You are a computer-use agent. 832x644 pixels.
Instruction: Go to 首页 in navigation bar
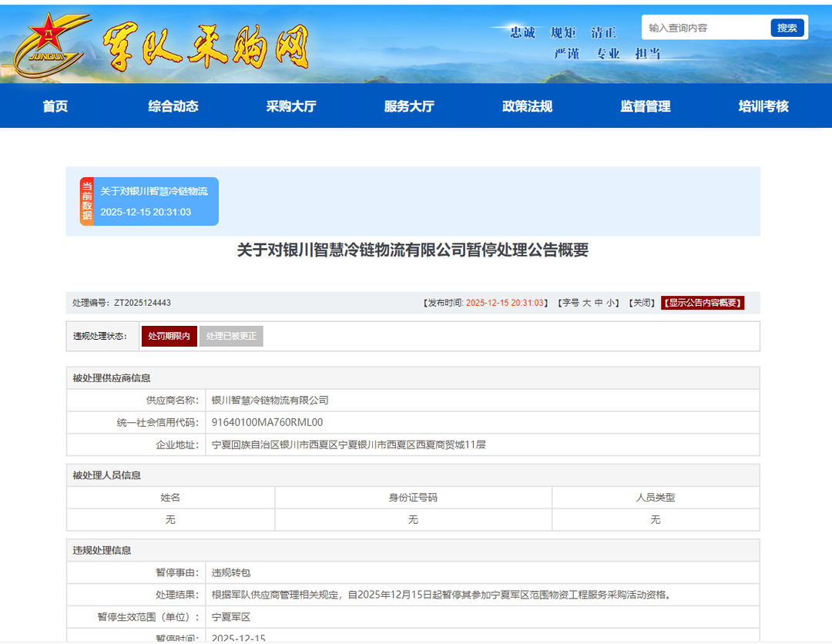pos(55,106)
